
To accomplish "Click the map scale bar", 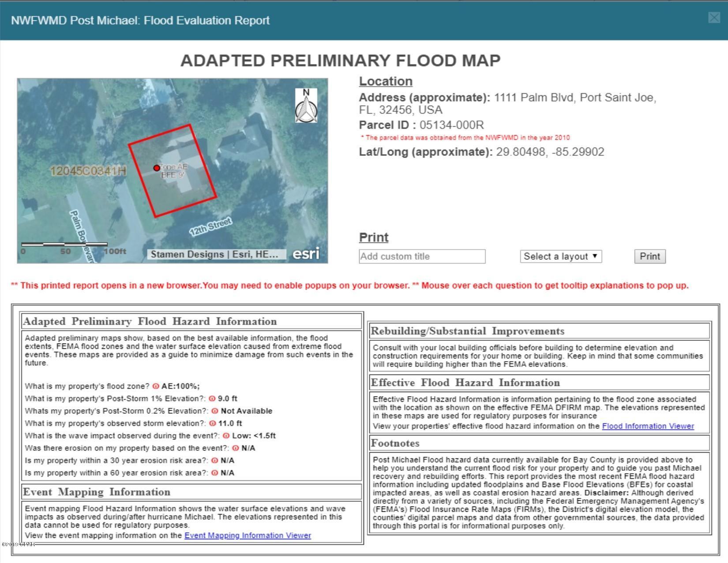I will tap(64, 244).
